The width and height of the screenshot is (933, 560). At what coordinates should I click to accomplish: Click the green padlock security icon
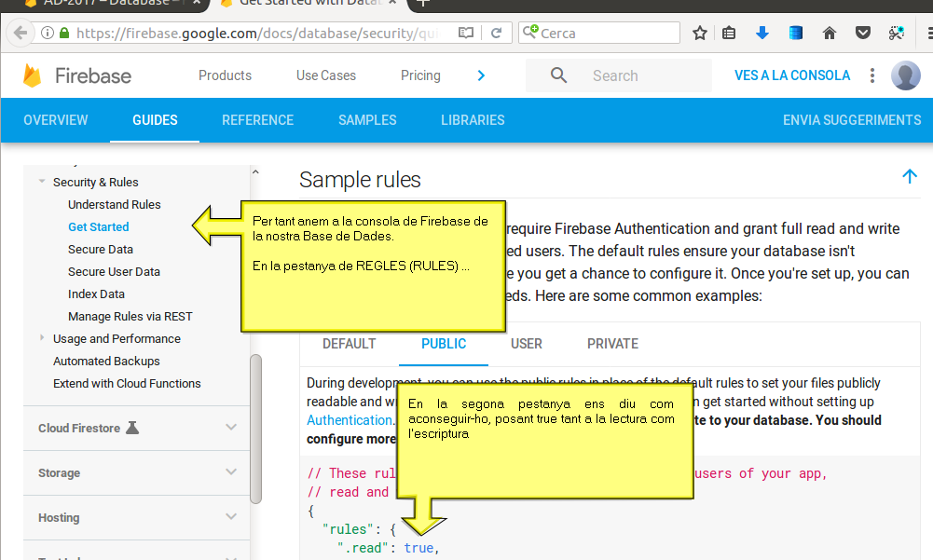(x=64, y=33)
